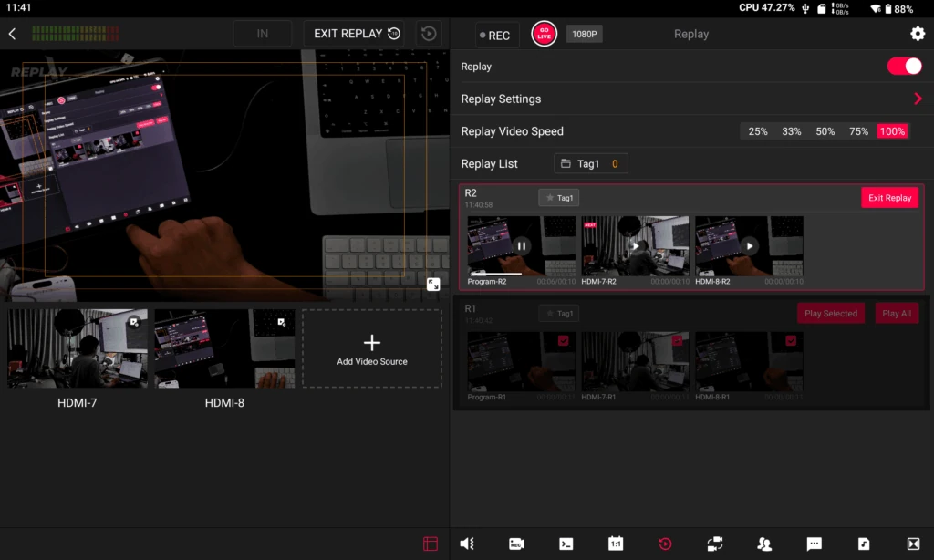
Task: Open the speech bubble comments icon
Action: 815,544
